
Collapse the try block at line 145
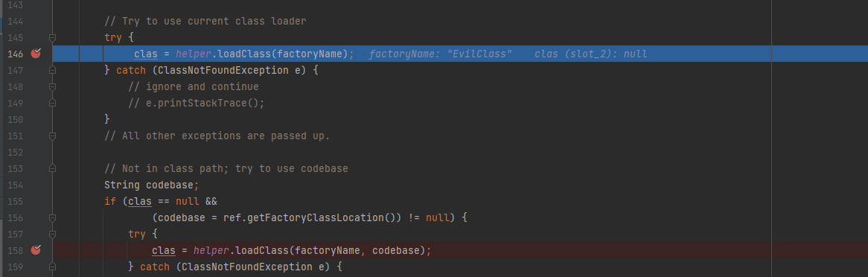click(52, 38)
